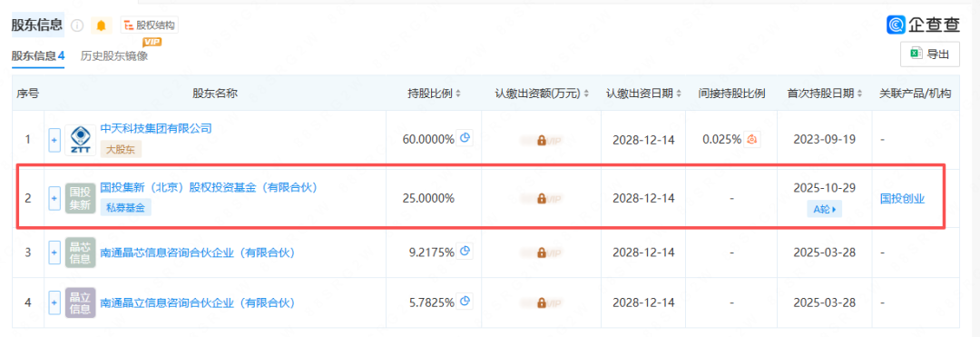The height and width of the screenshot is (337, 980).
Task: Open 南通晶芯信息咨询合伙企业 link
Action: click(x=198, y=253)
